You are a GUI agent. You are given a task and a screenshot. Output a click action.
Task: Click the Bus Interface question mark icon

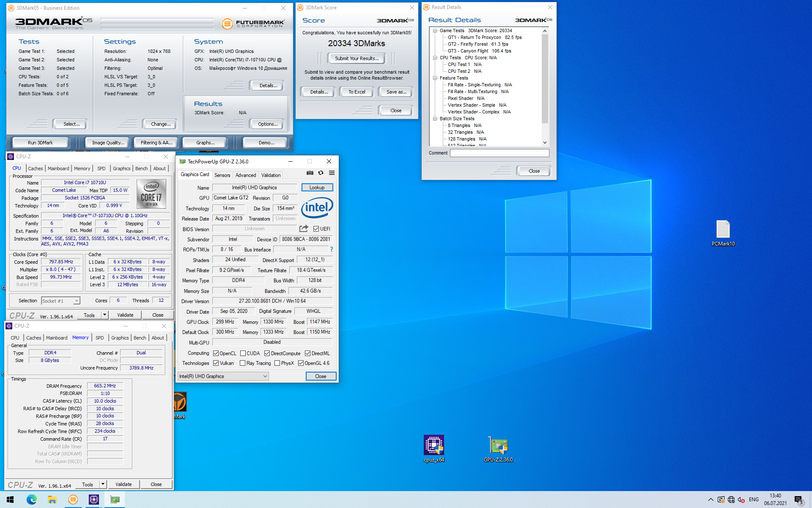pyautogui.click(x=332, y=249)
